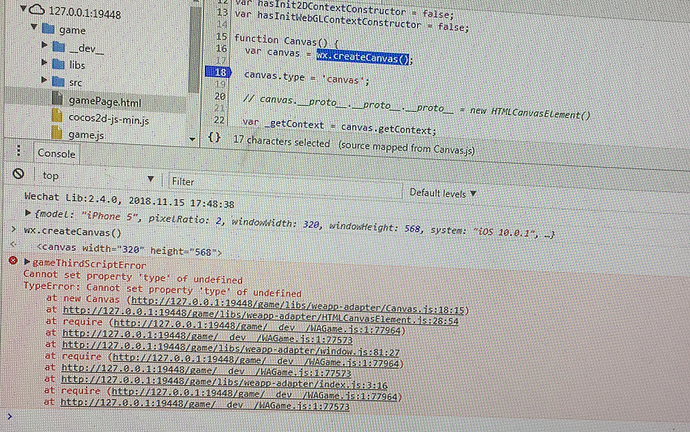Open cocos2d-js-min.js in the file tree
Screen dimensions: 690x432
[x=109, y=120]
